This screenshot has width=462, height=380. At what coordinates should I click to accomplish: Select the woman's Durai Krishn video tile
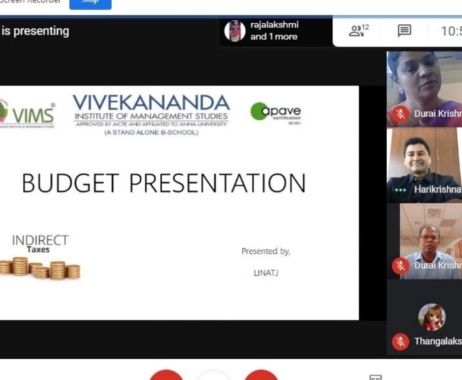(x=424, y=89)
